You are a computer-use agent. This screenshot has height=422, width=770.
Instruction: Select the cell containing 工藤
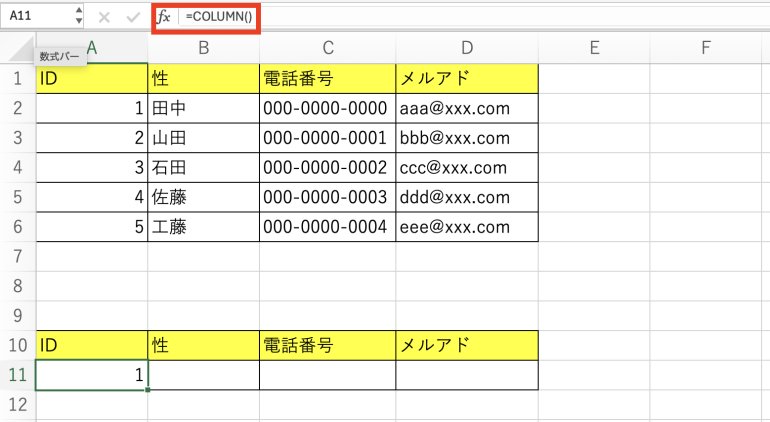coord(203,227)
